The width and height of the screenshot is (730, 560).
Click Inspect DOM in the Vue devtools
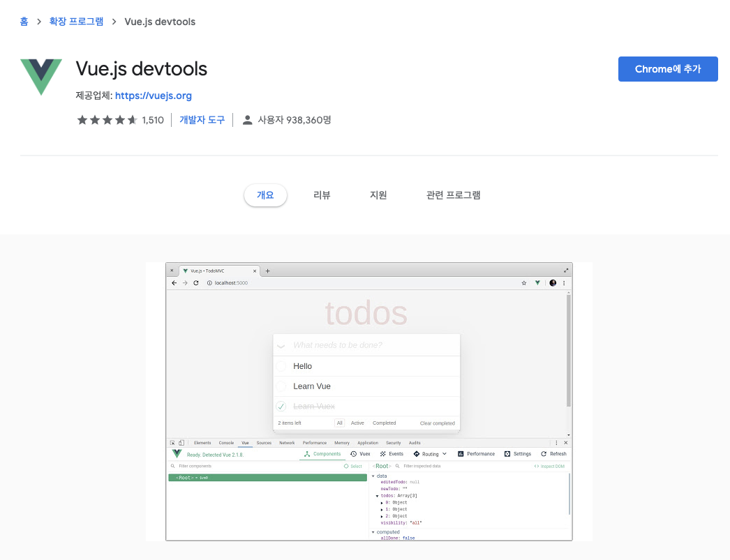549,466
